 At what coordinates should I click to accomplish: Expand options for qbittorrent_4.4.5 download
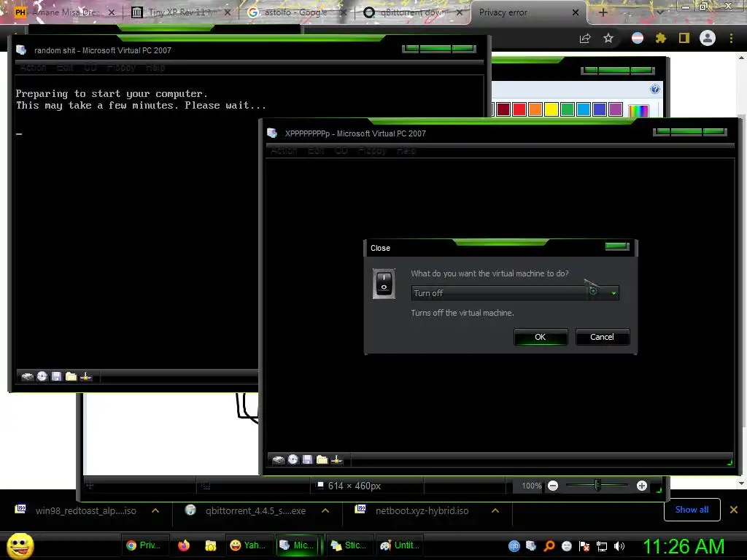325,510
